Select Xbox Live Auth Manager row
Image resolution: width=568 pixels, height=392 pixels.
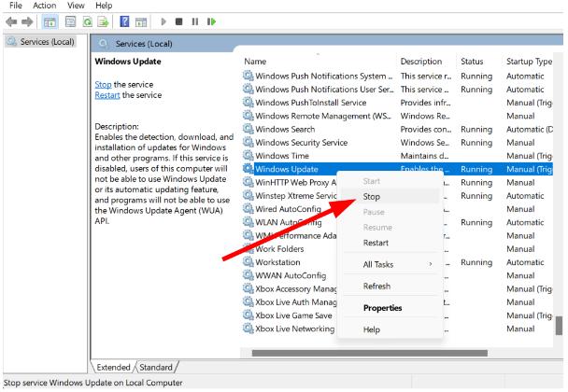tap(397, 301)
